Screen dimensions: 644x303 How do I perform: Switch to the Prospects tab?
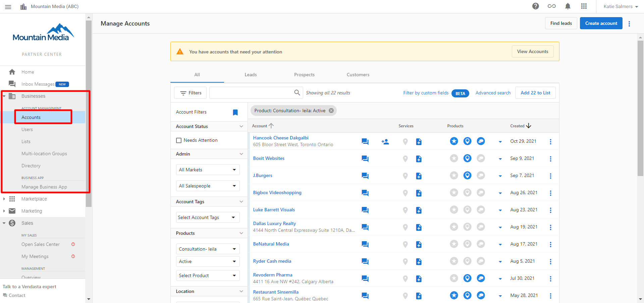[x=304, y=75]
